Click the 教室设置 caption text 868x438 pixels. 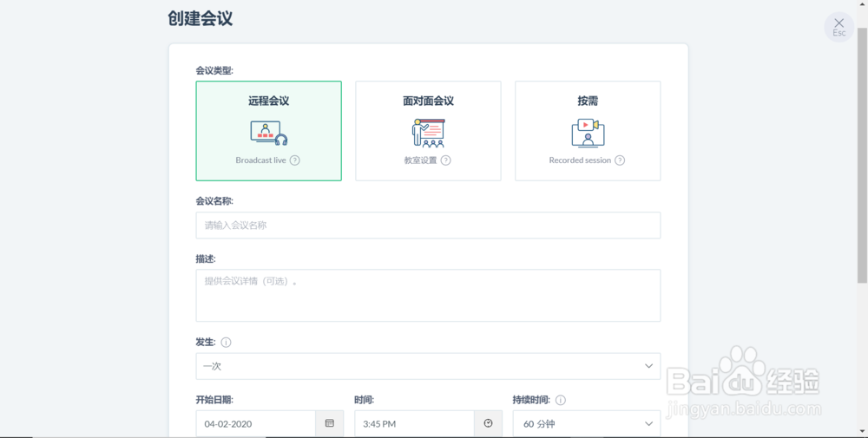(420, 160)
